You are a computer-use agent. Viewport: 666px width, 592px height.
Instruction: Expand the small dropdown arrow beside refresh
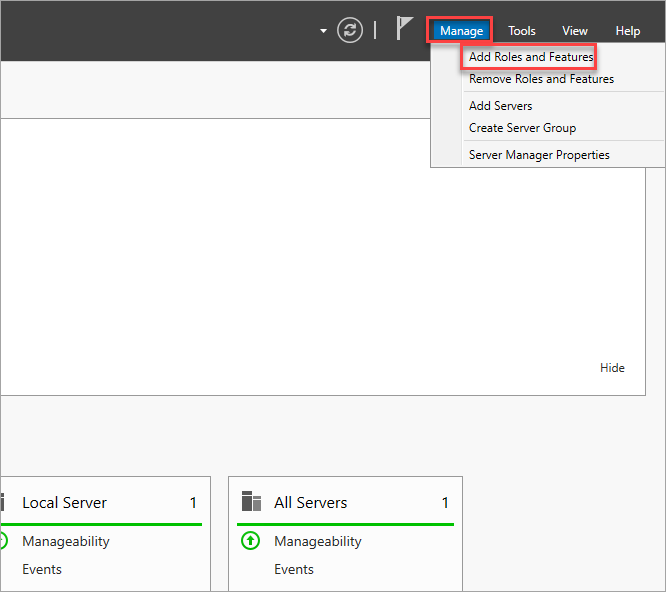[323, 31]
